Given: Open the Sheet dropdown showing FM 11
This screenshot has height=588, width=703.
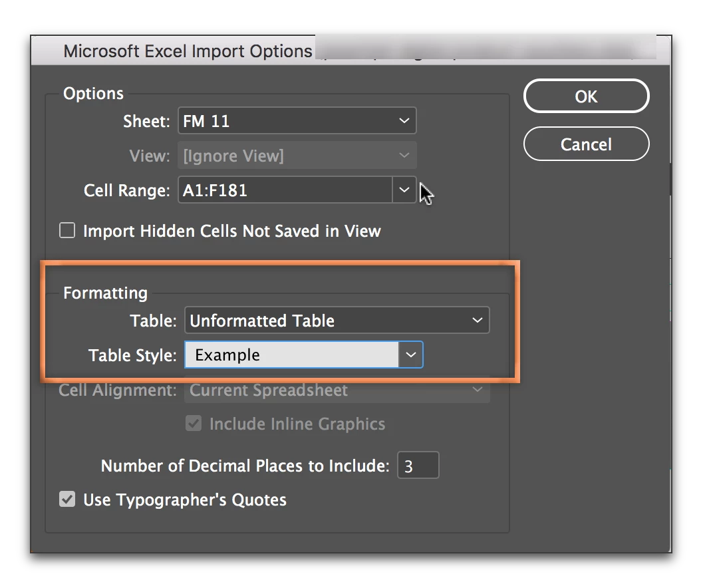Looking at the screenshot, I should [x=297, y=120].
